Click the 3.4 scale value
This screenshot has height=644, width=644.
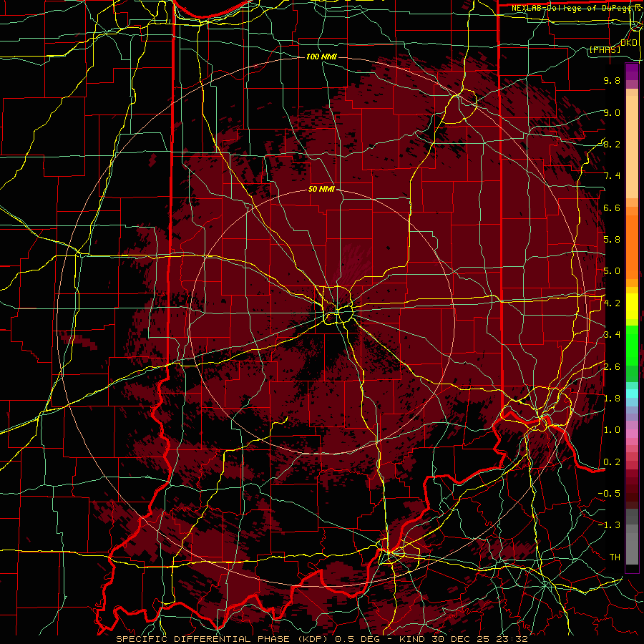(x=612, y=335)
